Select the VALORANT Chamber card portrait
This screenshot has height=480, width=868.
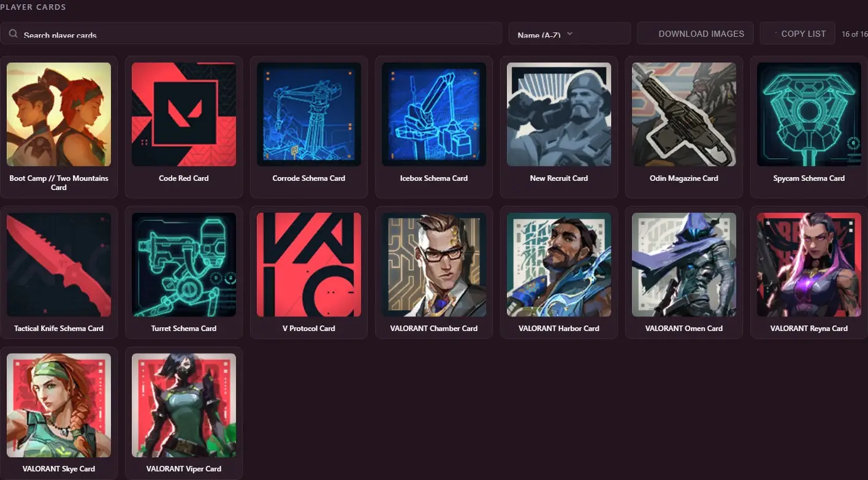pos(434,265)
